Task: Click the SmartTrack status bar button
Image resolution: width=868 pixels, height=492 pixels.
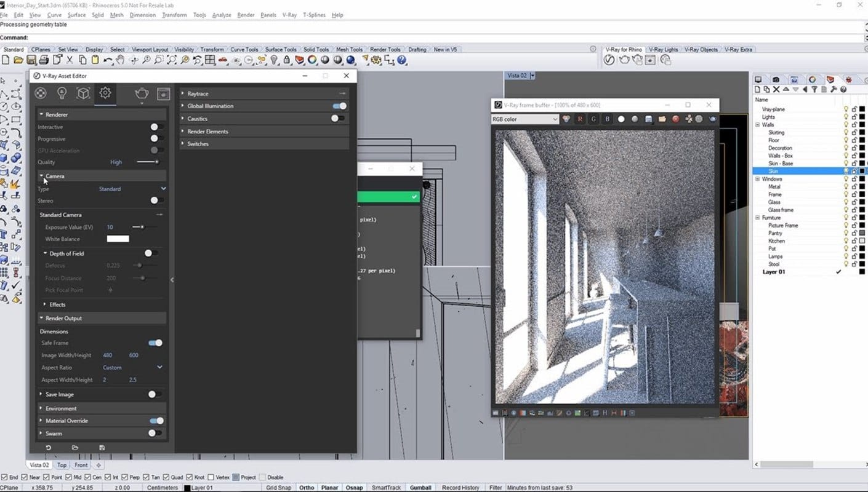Action: pos(386,488)
